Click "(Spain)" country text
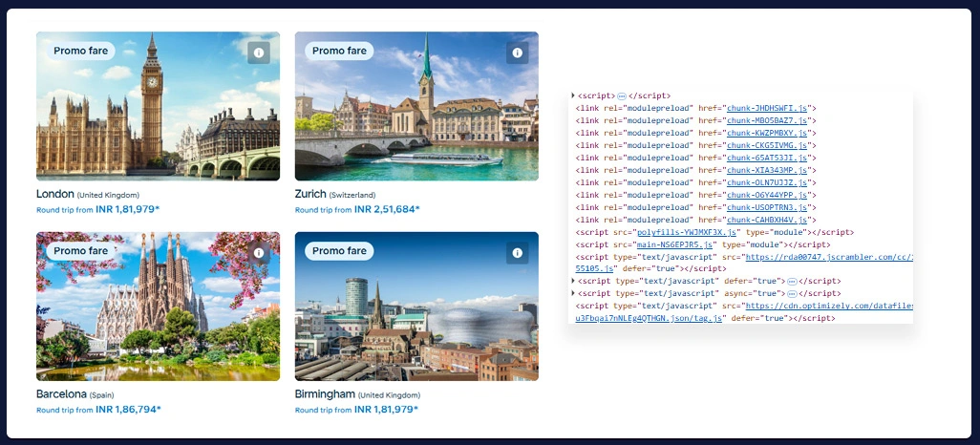This screenshot has width=980, height=445. tap(102, 395)
